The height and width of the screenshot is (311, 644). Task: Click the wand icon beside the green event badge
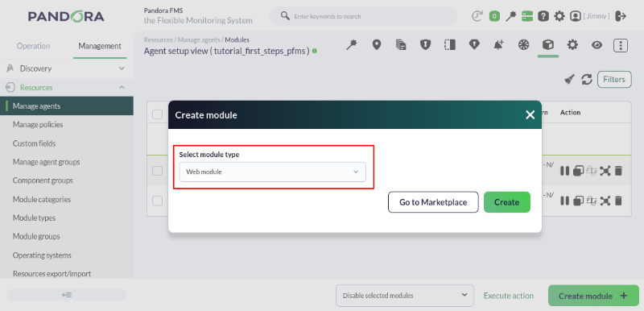[x=511, y=16]
